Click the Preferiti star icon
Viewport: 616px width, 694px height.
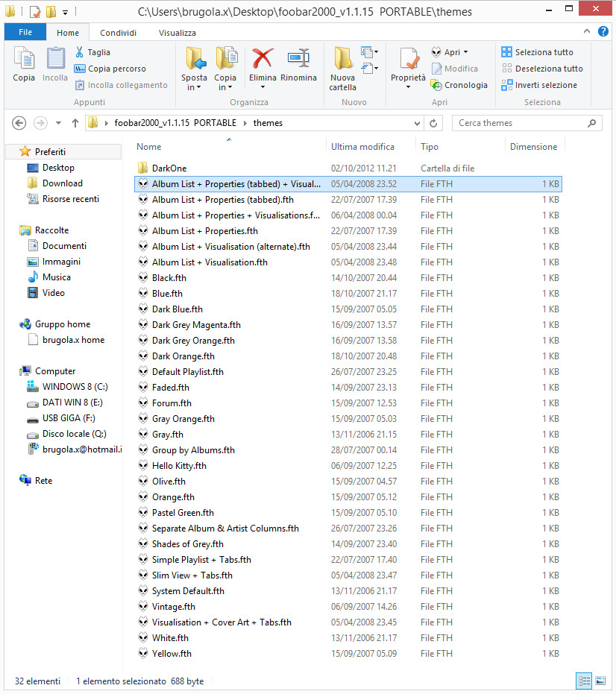coord(25,152)
